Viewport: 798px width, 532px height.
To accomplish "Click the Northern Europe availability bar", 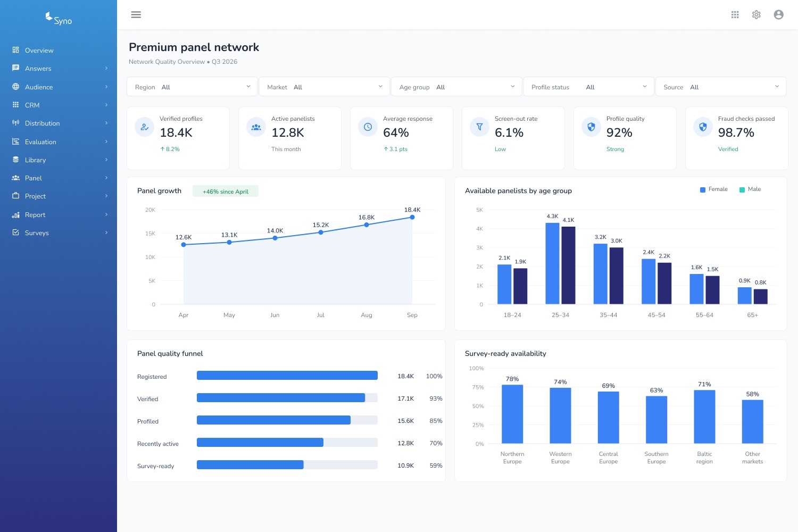I will click(512, 414).
